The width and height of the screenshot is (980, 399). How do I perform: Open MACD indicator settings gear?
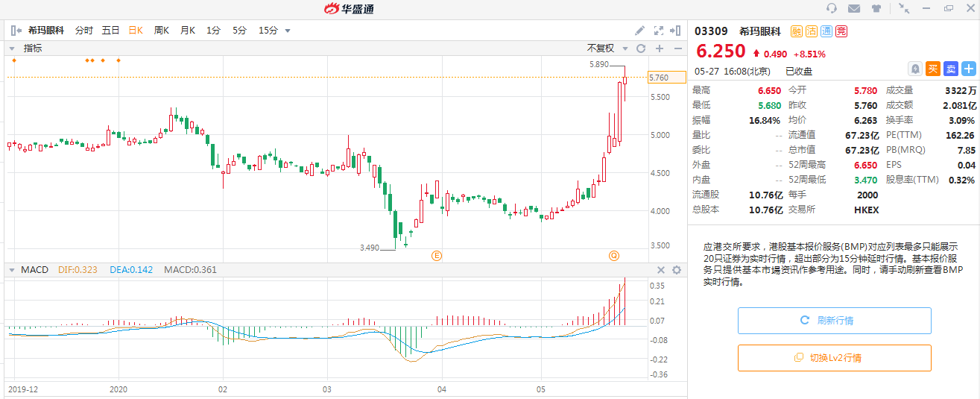point(677,270)
